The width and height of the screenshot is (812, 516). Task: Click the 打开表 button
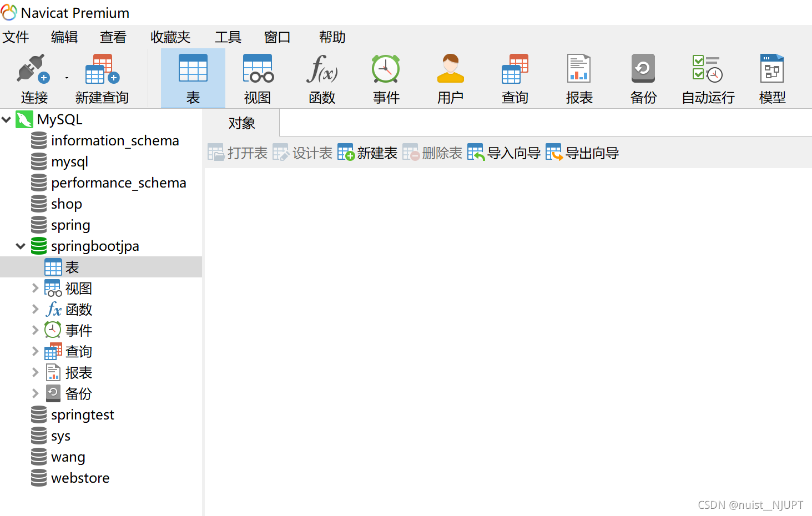click(238, 153)
